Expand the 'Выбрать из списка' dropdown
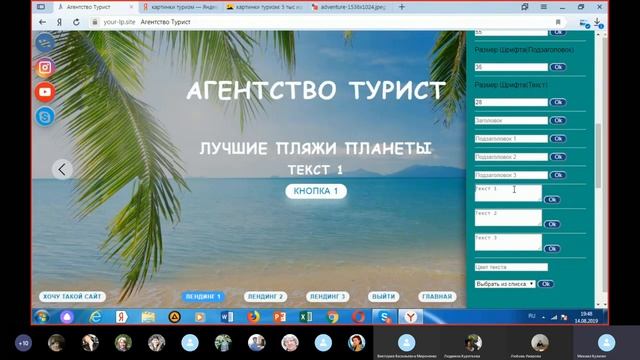This screenshot has height=360, width=640. click(505, 284)
